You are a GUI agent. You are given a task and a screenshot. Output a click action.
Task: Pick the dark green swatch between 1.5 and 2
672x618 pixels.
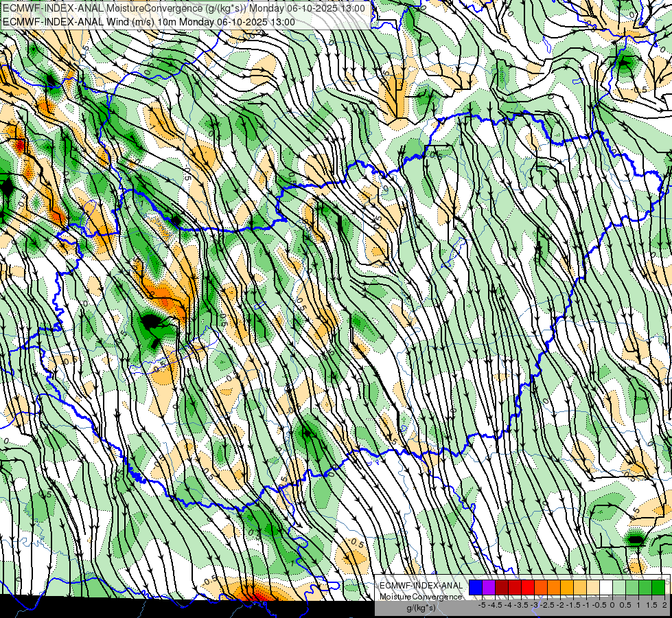[658, 588]
